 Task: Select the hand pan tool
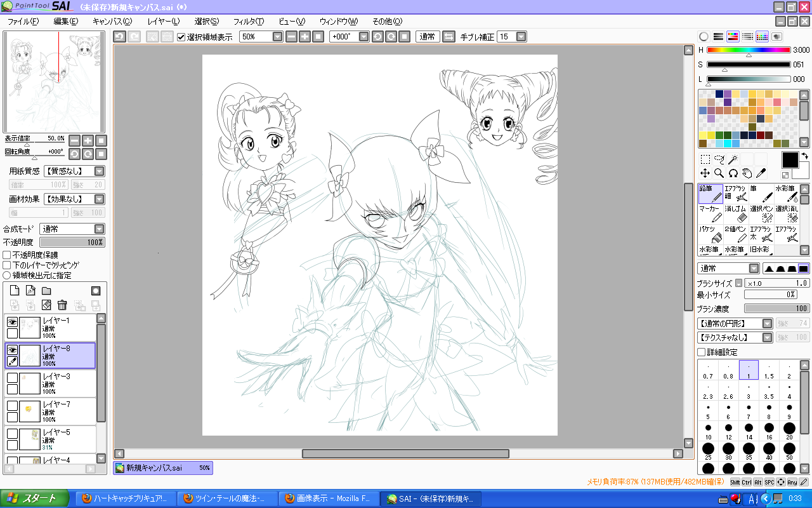click(x=747, y=173)
